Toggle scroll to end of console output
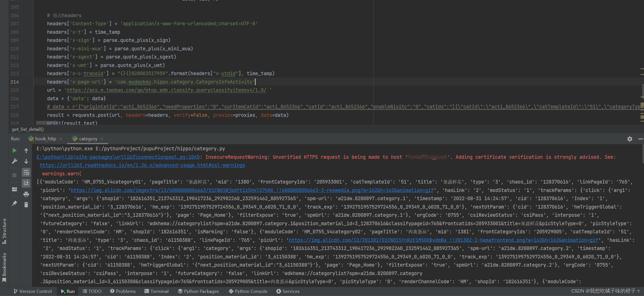 (26, 183)
